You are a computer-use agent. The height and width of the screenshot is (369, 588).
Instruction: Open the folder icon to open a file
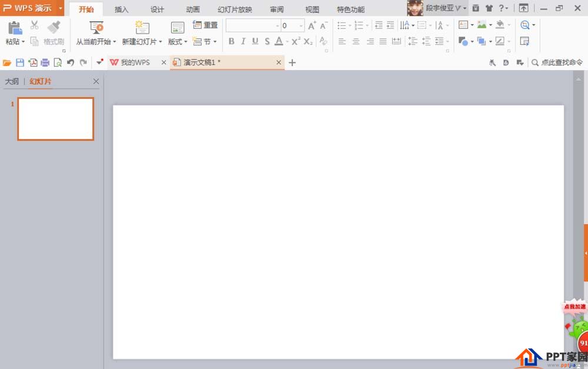pyautogui.click(x=7, y=62)
